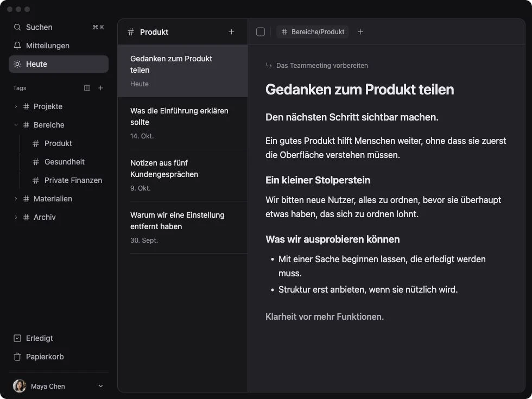Screen dimensions: 532x399
Task: Open the Produkt subtag in sidebar
Action: pos(58,143)
